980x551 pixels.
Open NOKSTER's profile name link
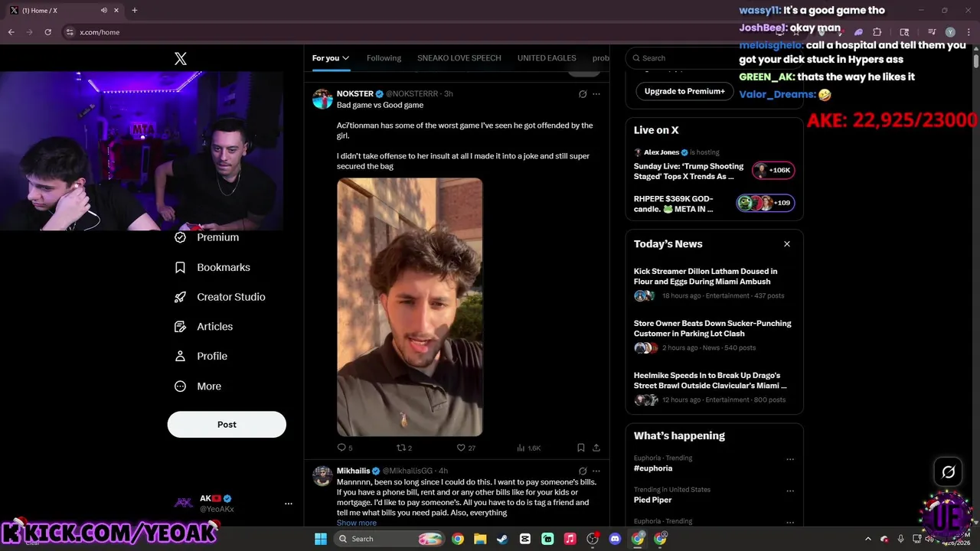click(x=355, y=94)
